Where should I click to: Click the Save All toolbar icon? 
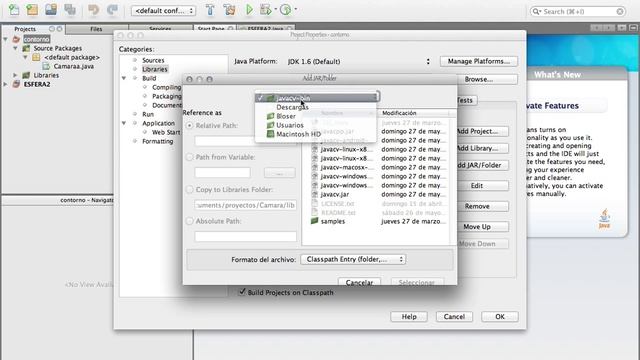tap(70, 10)
